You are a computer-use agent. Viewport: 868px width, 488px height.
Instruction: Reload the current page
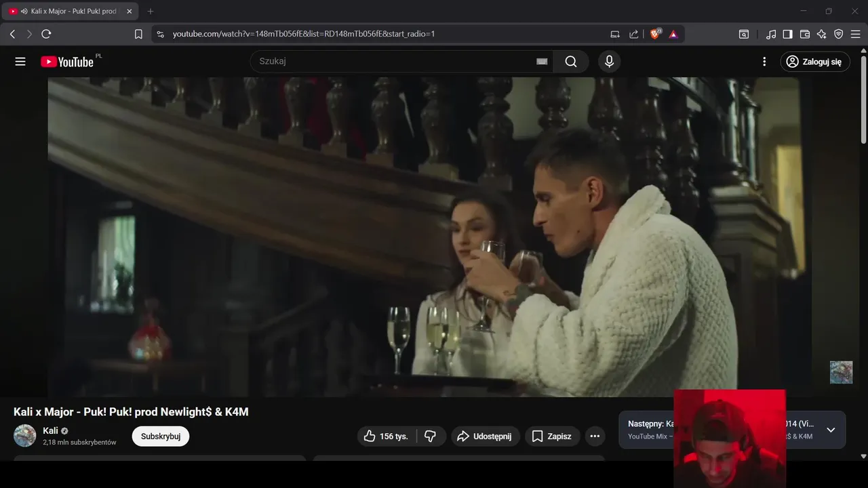(x=46, y=34)
